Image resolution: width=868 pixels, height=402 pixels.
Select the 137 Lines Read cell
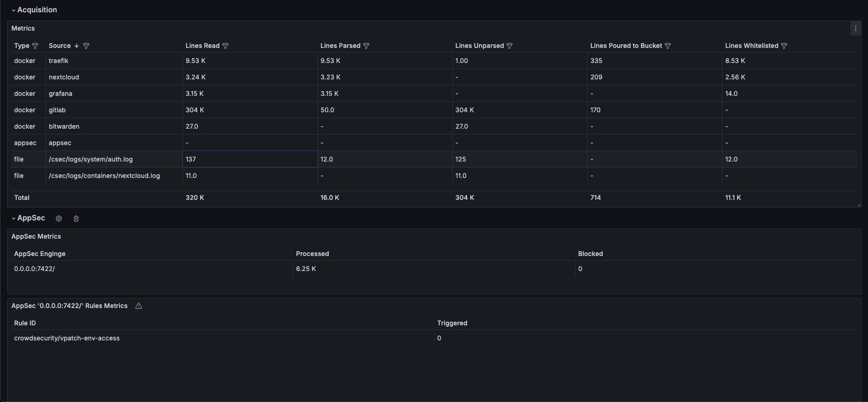249,159
